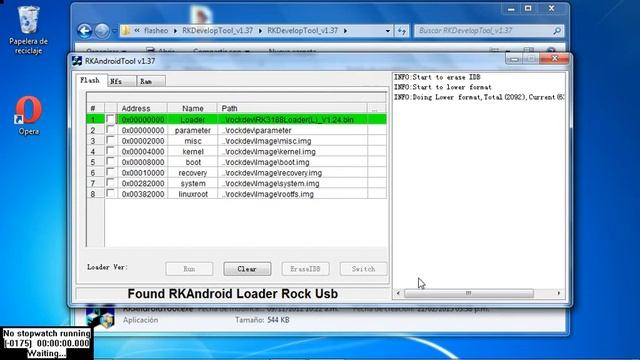Click the 'Doing Lower format' log line

479,97
